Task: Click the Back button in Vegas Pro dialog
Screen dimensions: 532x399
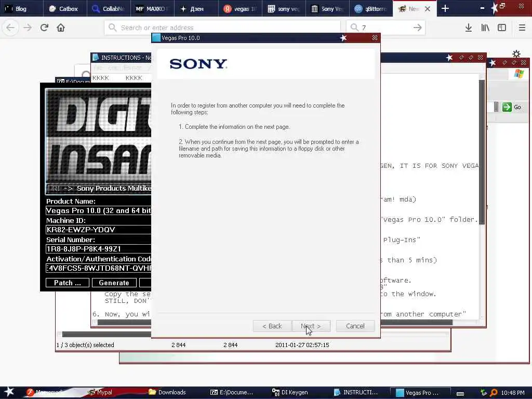Action: 272,326
